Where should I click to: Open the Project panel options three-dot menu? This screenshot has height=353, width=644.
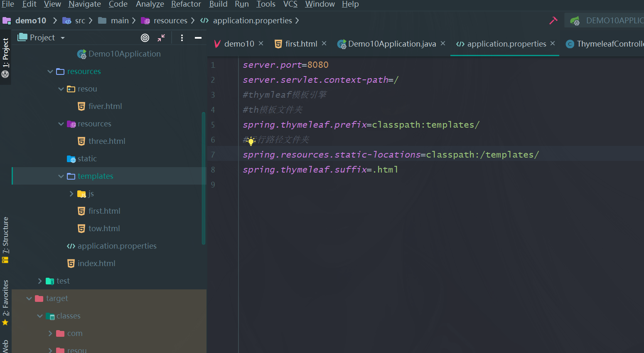click(x=182, y=37)
